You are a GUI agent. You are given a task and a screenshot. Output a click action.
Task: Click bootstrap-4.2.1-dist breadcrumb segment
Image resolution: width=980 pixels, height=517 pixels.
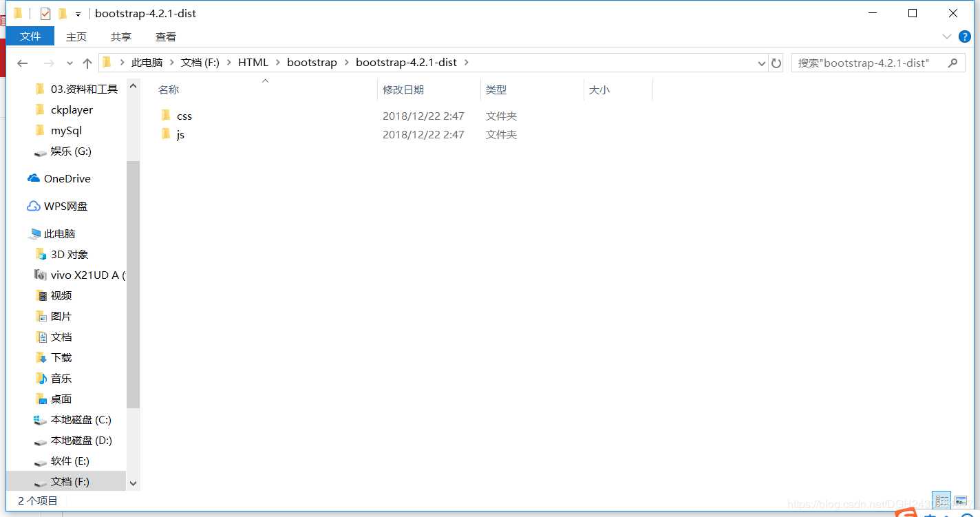(406, 63)
